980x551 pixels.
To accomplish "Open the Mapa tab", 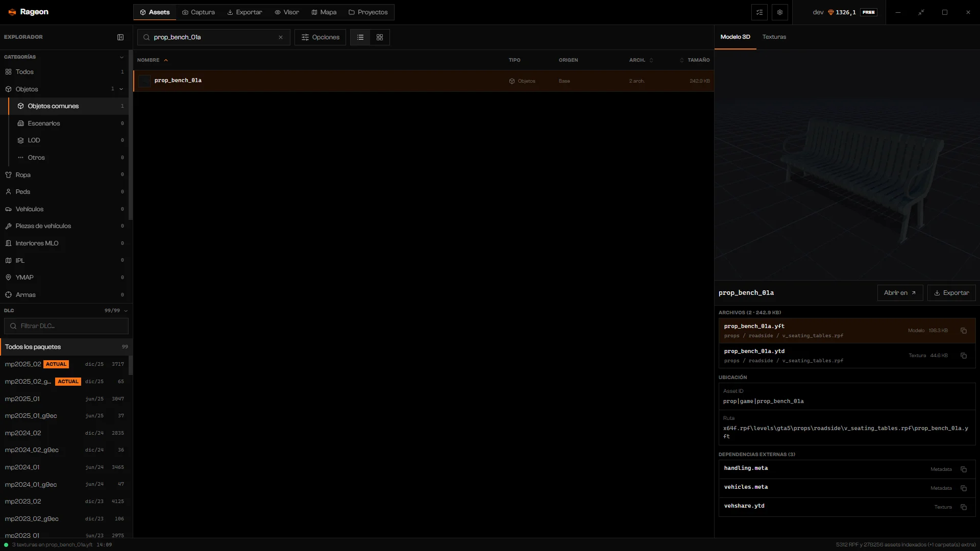I will [x=324, y=12].
